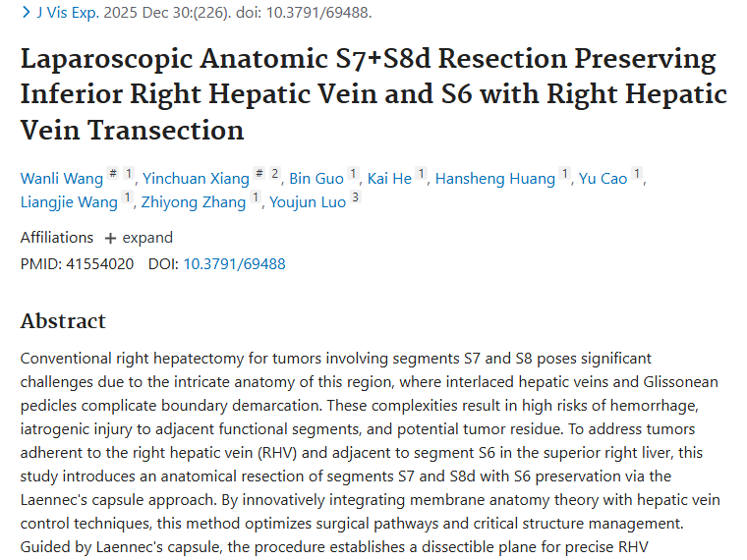The image size is (747, 560).
Task: Open author Yinchuan Xiang's page
Action: point(194,179)
